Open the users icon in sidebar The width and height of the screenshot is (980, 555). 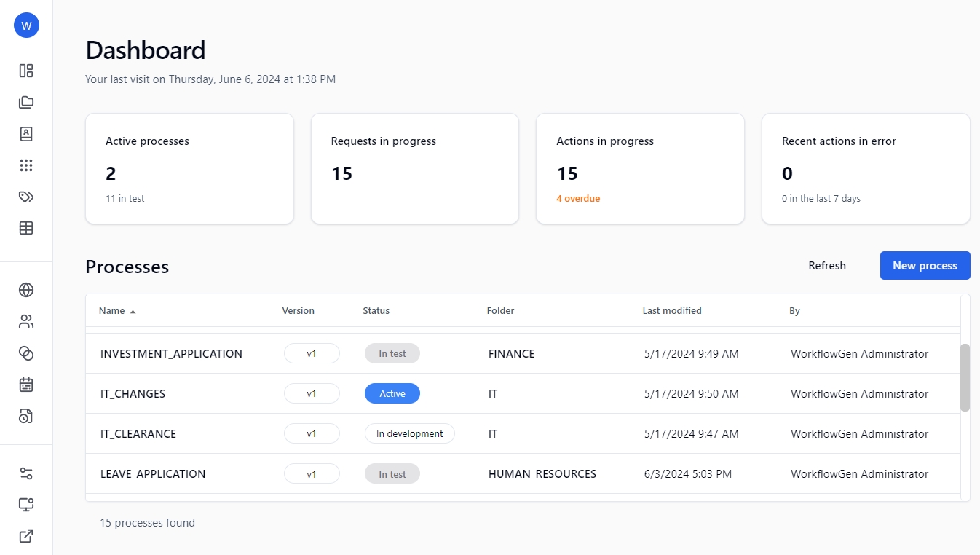click(x=26, y=321)
